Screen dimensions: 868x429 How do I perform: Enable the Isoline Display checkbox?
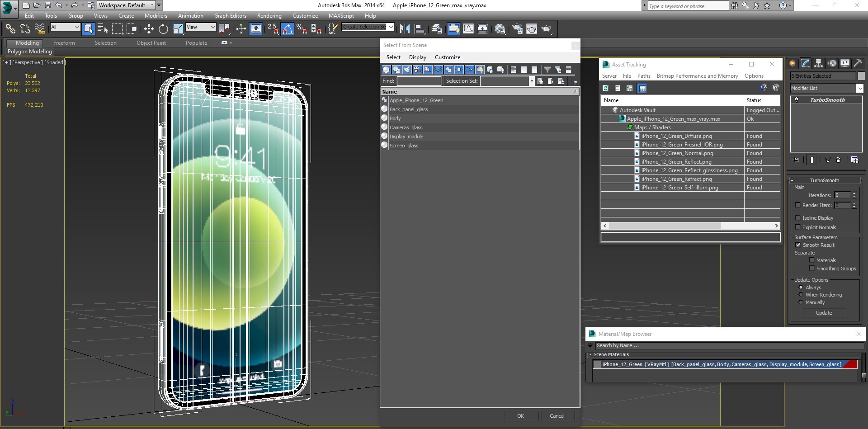pyautogui.click(x=798, y=218)
